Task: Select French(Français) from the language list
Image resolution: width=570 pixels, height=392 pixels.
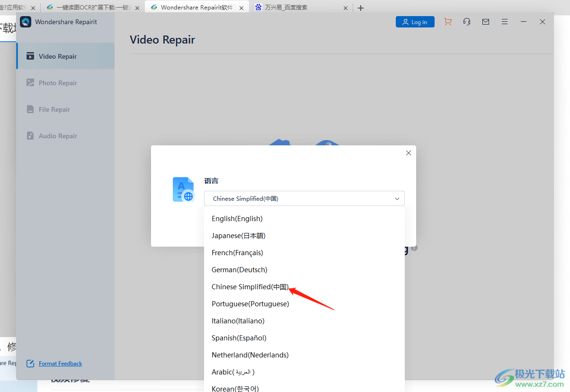Action: click(304, 253)
